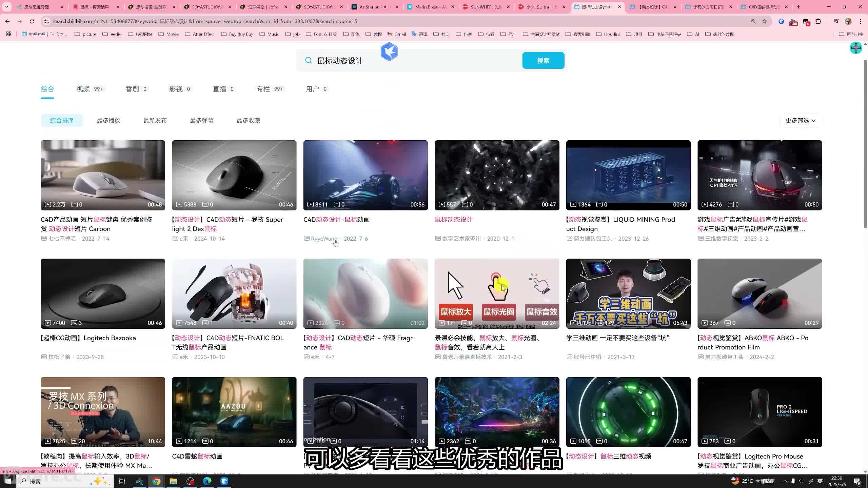The height and width of the screenshot is (488, 868).
Task: Open uploader link RyyoWang
Action: (x=324, y=239)
